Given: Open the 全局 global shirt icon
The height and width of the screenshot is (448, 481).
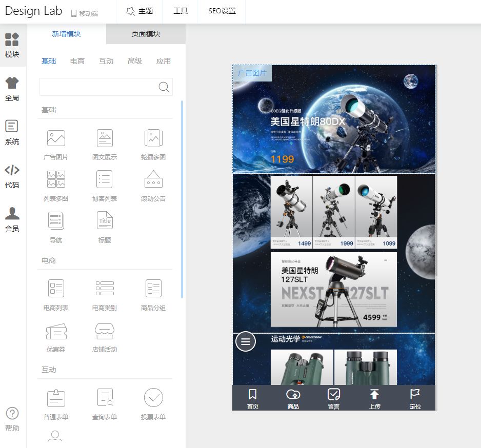Looking at the screenshot, I should [x=12, y=89].
